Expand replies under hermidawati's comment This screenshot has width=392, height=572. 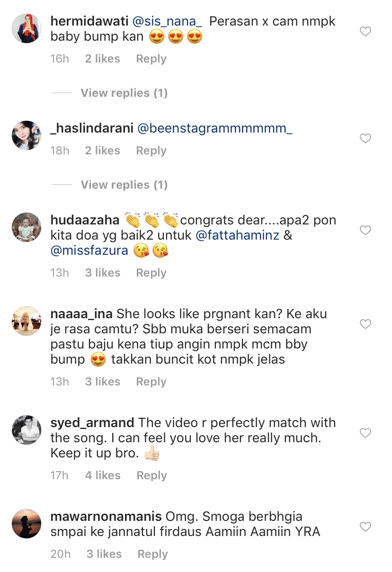(x=124, y=93)
